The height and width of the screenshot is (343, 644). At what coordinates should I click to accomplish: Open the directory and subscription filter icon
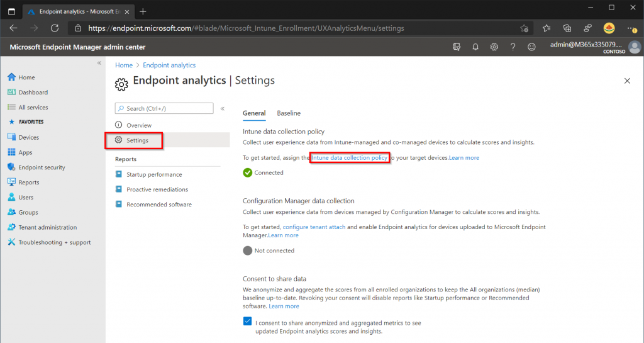pos(457,47)
